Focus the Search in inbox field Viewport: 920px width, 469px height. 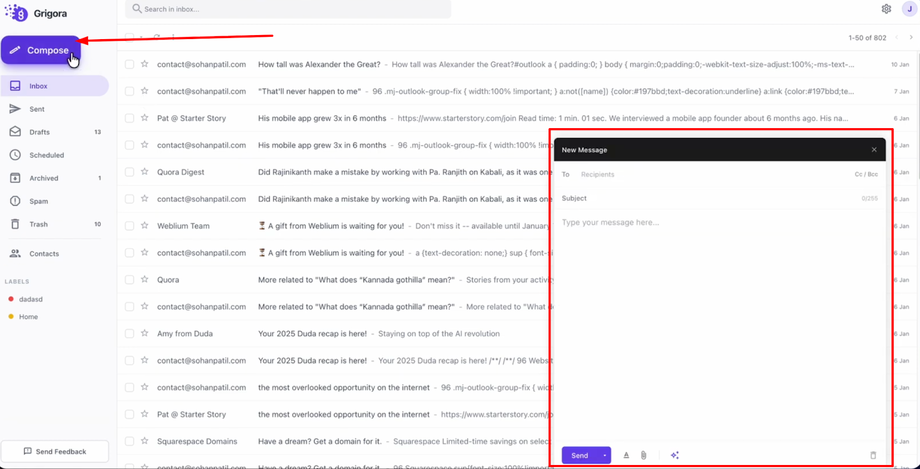click(288, 9)
